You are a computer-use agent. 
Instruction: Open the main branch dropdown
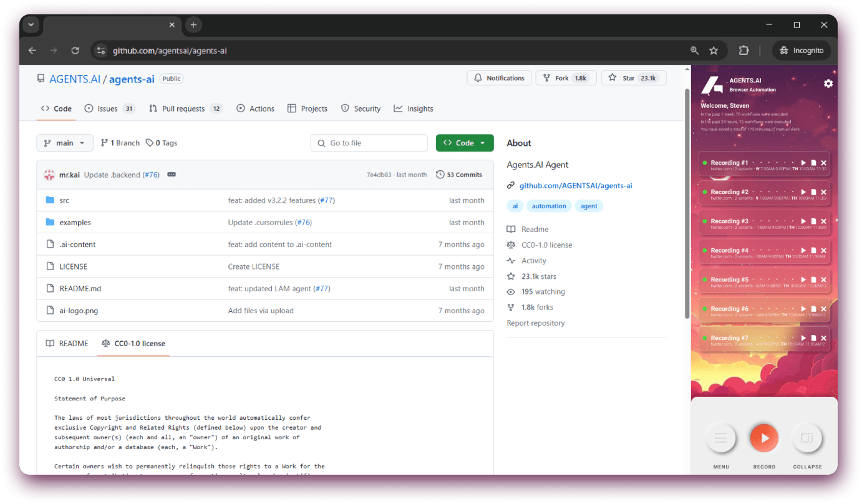tap(65, 143)
